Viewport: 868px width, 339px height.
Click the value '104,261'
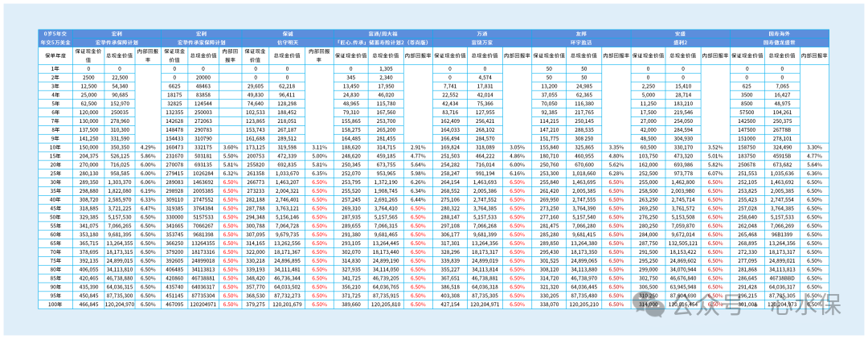pos(783,112)
